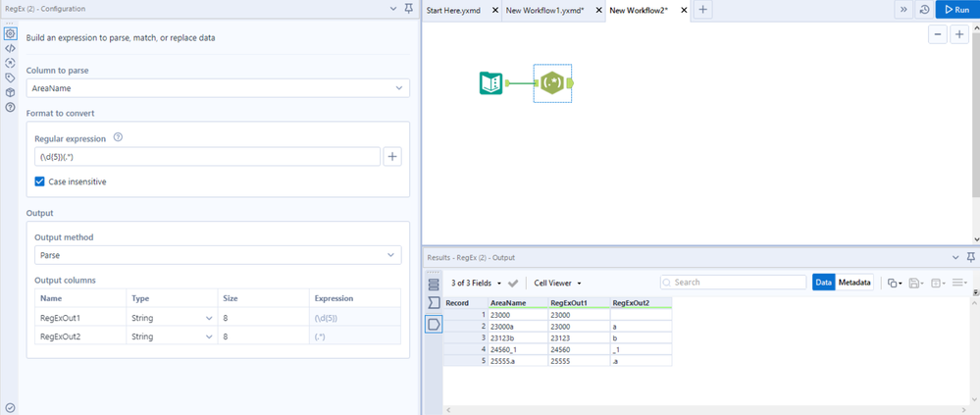Collapse Configuration panel with chevron
980x415 pixels.
click(393, 9)
